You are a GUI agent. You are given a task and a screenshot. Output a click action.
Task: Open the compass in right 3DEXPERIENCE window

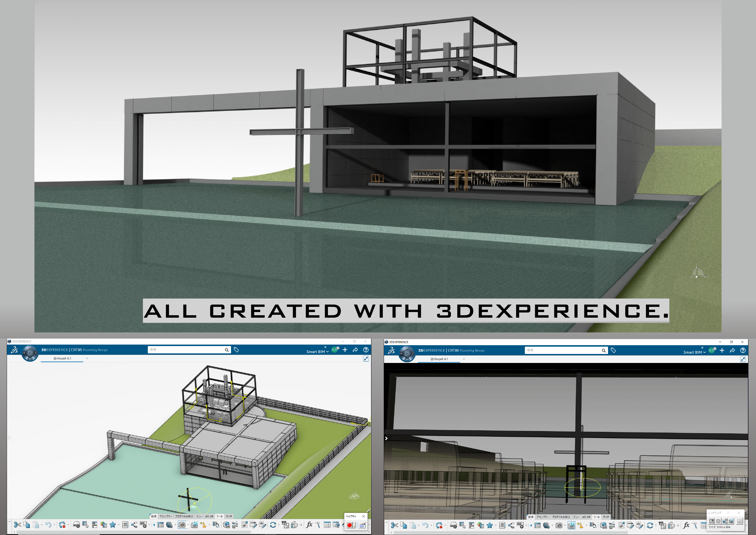[x=407, y=354]
